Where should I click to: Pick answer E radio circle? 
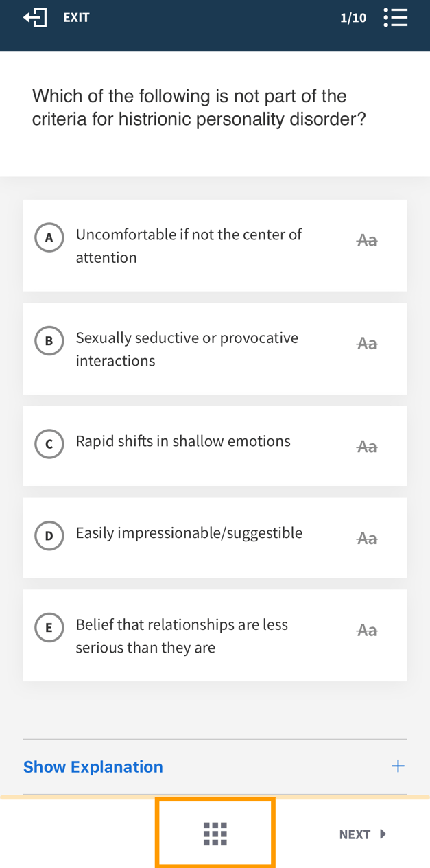[49, 627]
